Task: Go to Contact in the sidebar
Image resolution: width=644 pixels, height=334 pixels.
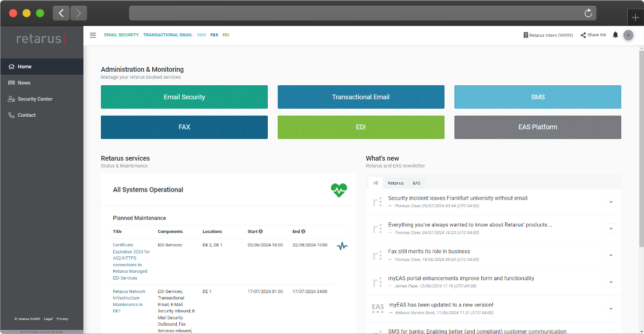Action: pyautogui.click(x=41, y=115)
